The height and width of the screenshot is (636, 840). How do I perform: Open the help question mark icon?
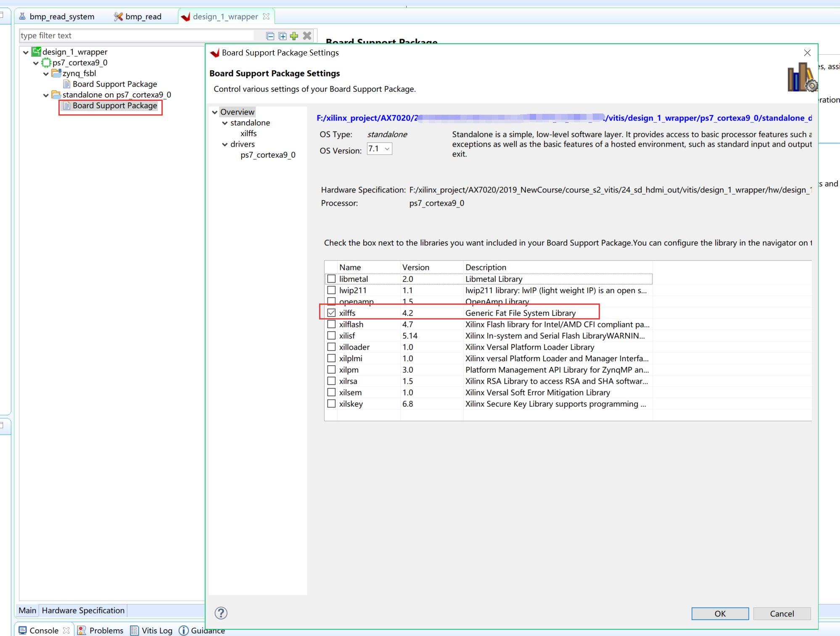point(221,613)
